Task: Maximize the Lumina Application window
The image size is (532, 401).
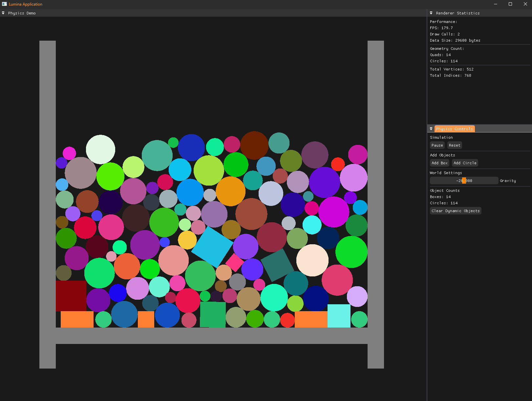Action: [x=510, y=4]
